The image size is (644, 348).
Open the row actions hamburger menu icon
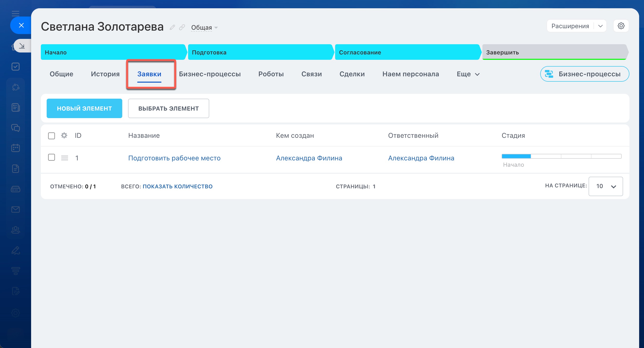tap(64, 158)
